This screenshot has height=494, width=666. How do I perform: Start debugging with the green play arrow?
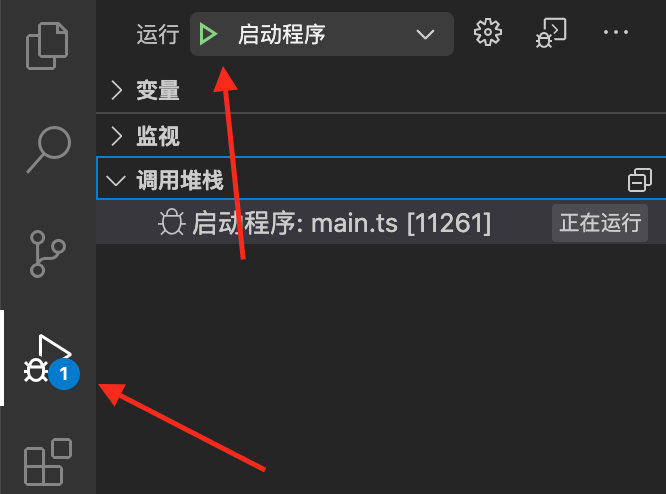tap(208, 34)
